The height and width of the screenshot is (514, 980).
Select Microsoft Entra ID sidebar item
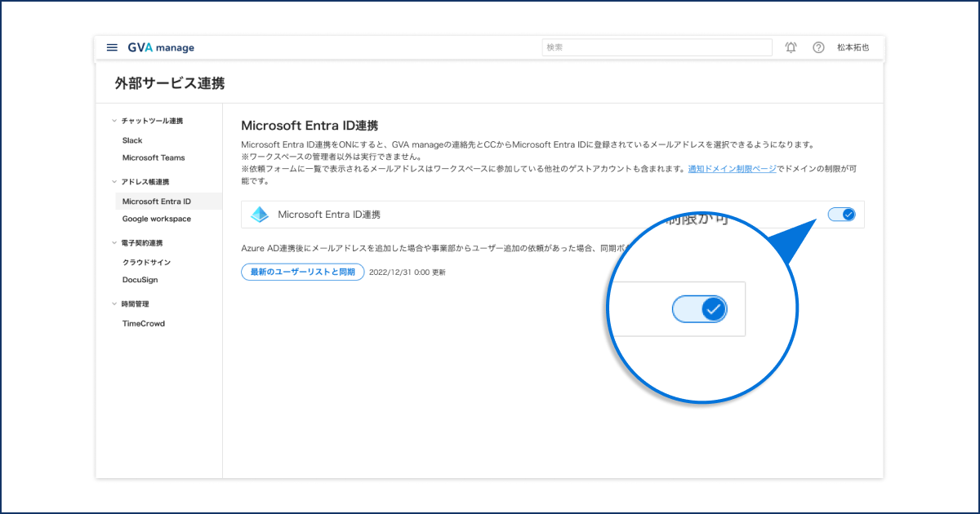click(x=169, y=202)
